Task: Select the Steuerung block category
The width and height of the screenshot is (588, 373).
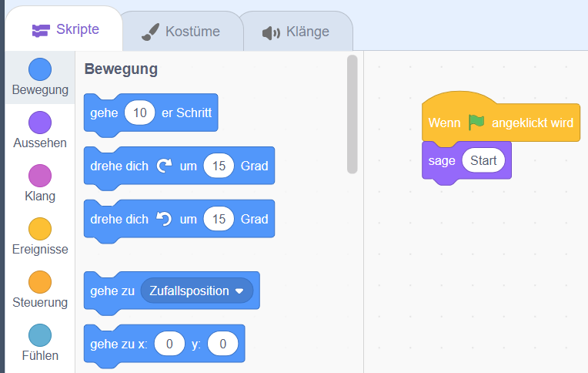Action: (40, 282)
